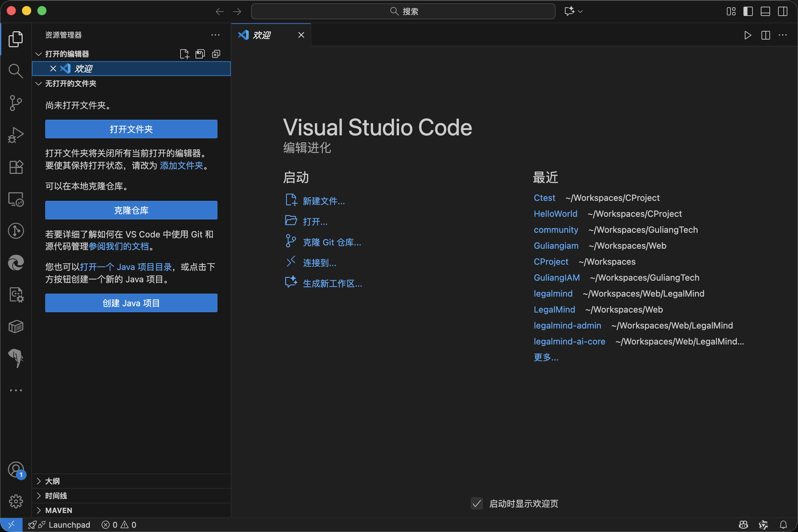Open the Manage settings gear icon
798x532 pixels.
pyautogui.click(x=16, y=501)
